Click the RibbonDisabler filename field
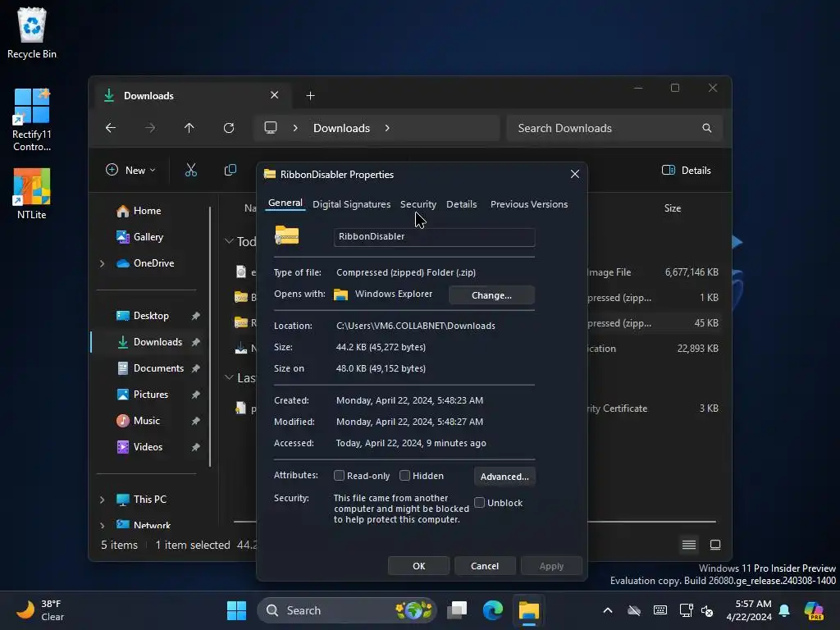 (x=434, y=237)
